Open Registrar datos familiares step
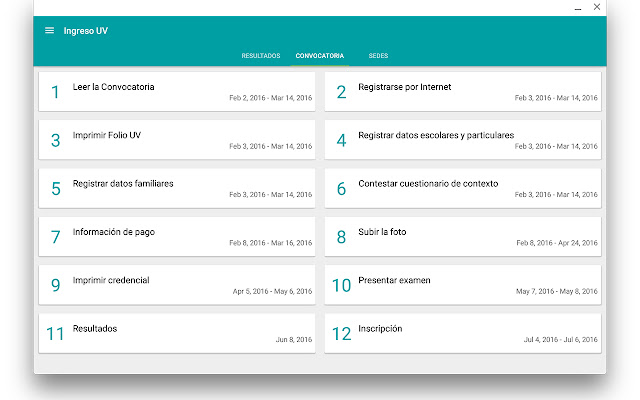The width and height of the screenshot is (640, 400). (x=177, y=188)
